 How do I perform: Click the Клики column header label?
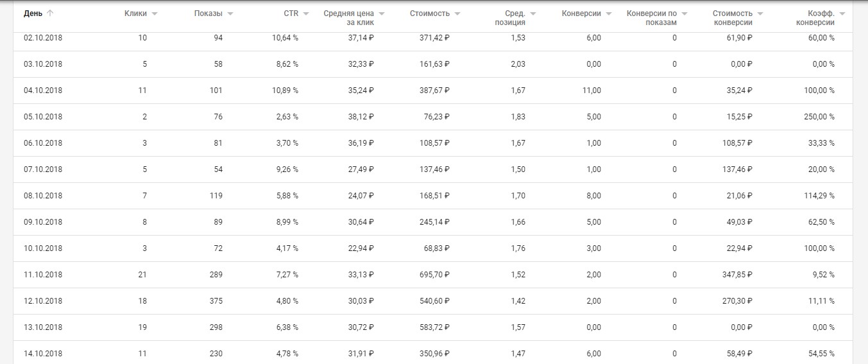click(x=135, y=13)
